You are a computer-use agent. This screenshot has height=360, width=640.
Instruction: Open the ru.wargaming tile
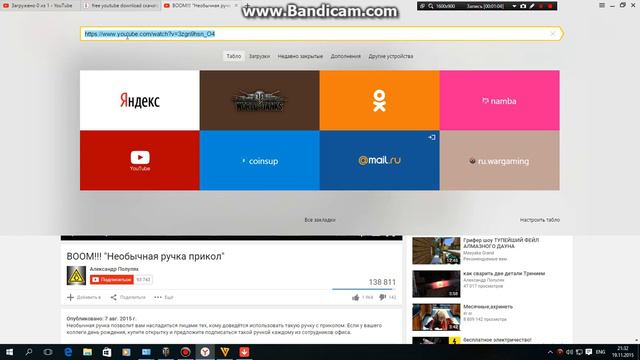click(x=500, y=160)
